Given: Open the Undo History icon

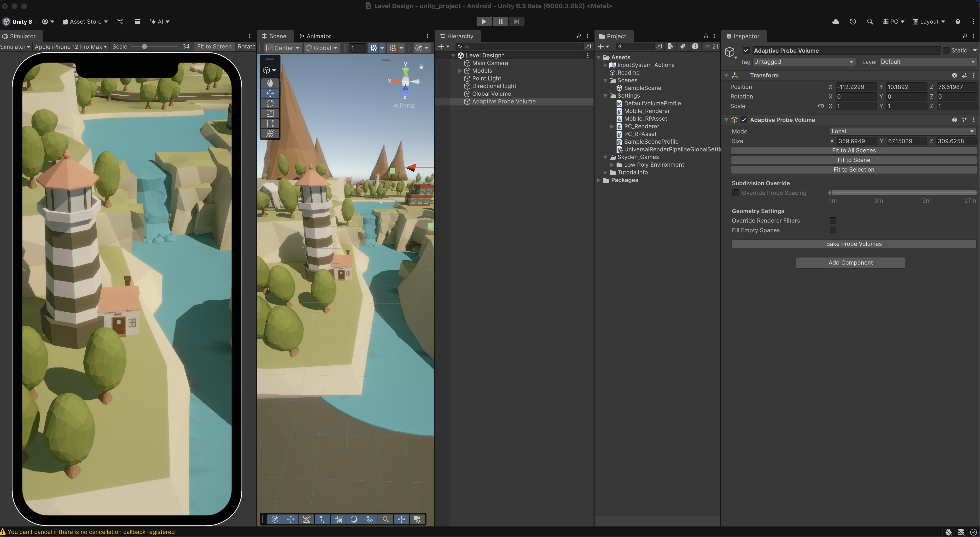Looking at the screenshot, I should 852,22.
